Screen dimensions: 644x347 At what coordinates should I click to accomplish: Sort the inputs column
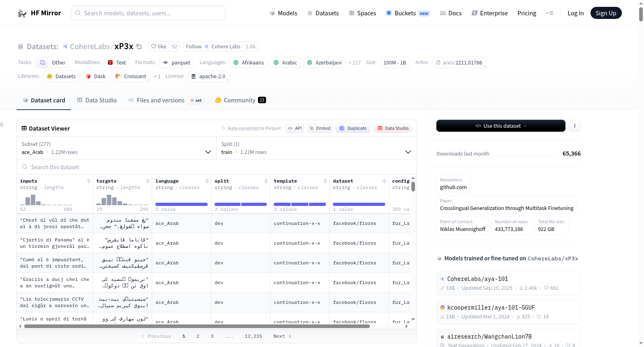tap(89, 181)
